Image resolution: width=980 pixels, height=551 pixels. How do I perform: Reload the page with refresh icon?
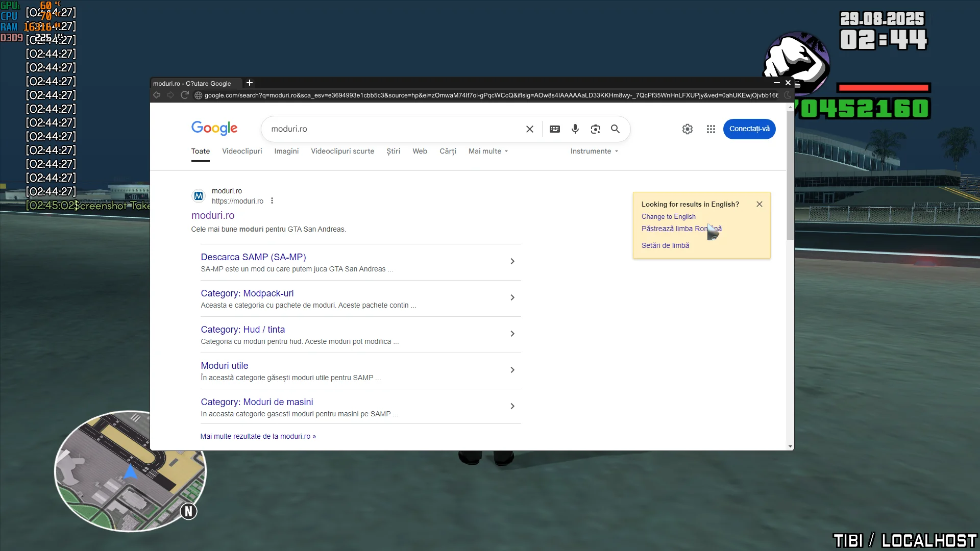(x=185, y=95)
